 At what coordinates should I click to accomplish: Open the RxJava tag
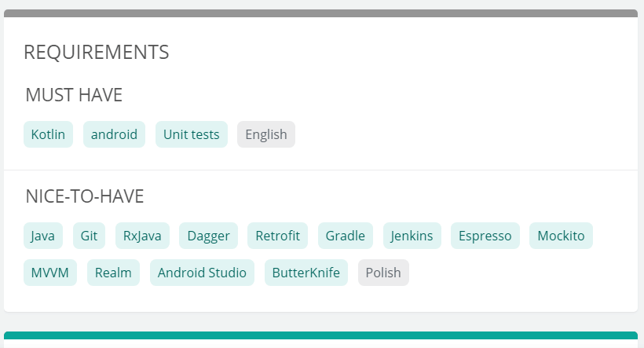coord(142,236)
